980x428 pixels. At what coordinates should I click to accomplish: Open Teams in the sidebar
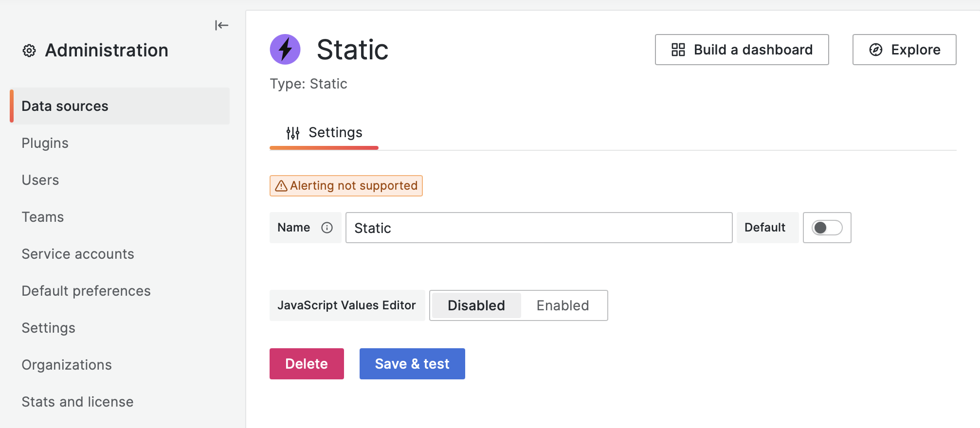coord(43,217)
